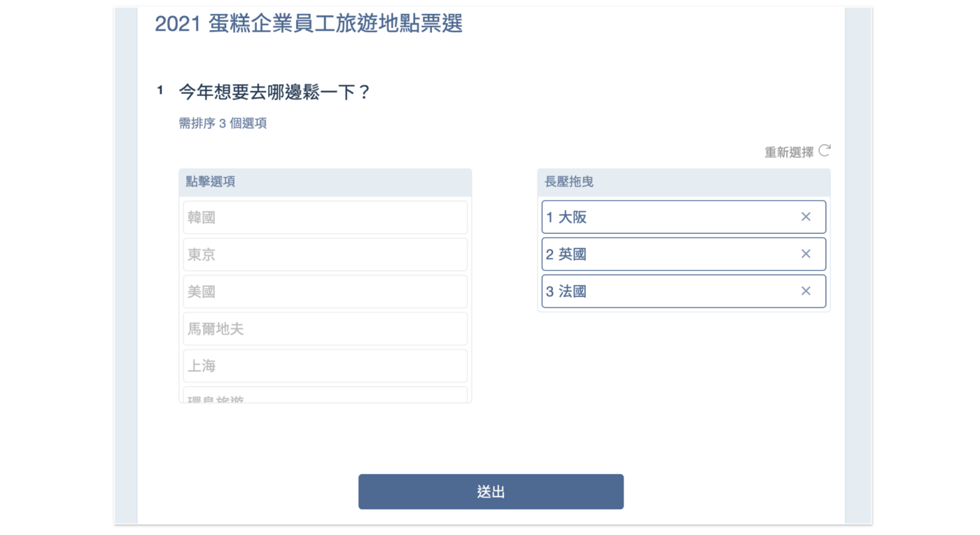The width and height of the screenshot is (980, 535).
Task: Pick the 美國 option
Action: 325,292
